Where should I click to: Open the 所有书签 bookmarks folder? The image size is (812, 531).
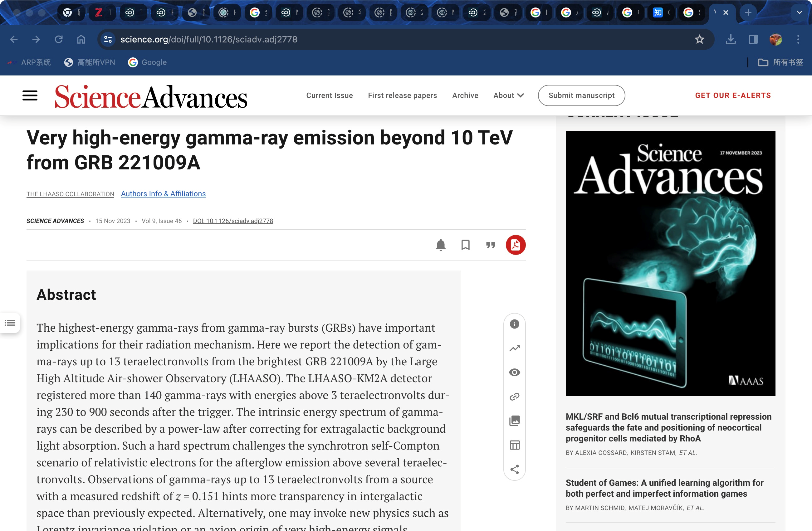pyautogui.click(x=780, y=62)
